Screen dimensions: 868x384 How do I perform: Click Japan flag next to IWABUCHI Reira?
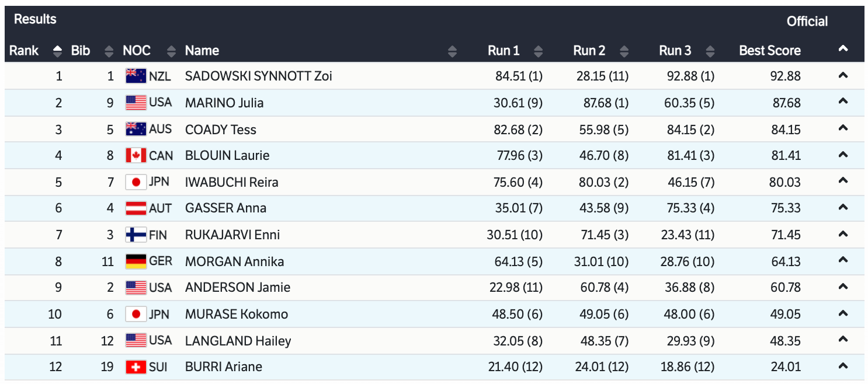point(136,182)
